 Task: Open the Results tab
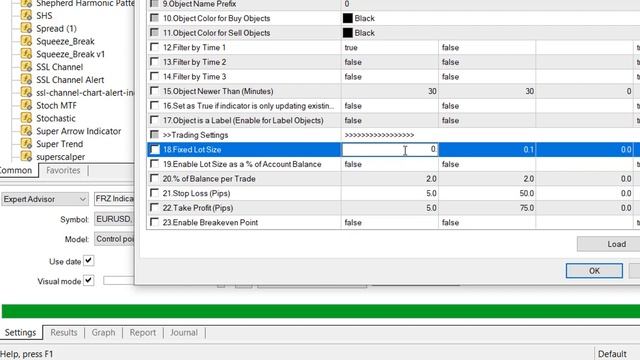pyautogui.click(x=64, y=333)
